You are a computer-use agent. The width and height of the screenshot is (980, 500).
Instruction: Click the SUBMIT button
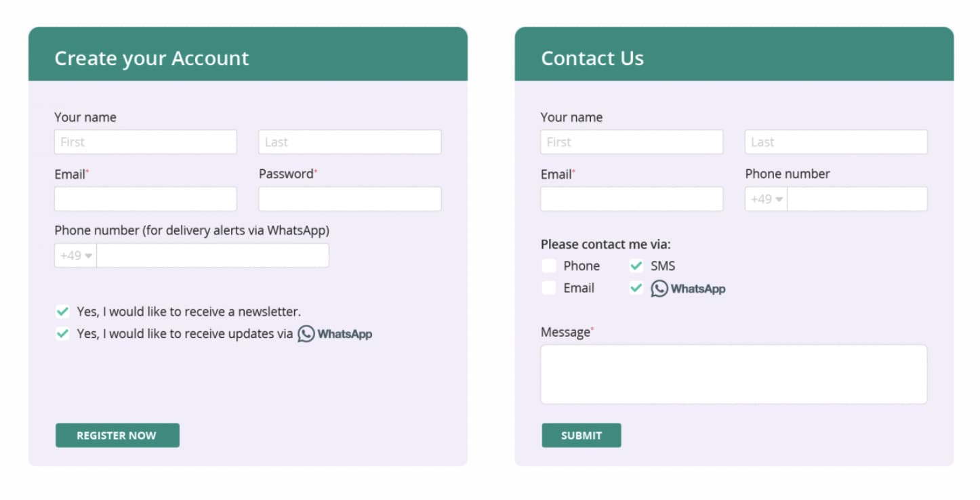tap(581, 435)
